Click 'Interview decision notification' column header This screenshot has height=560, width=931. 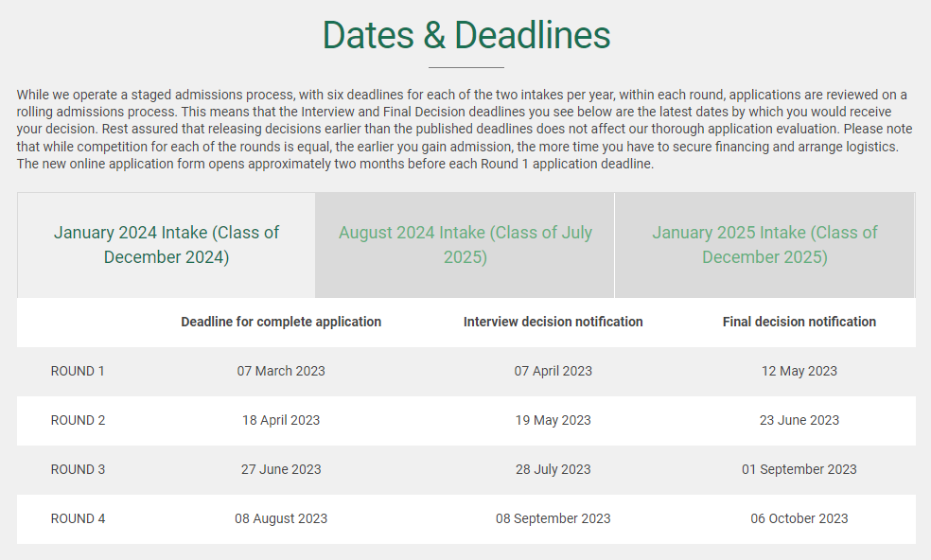point(553,322)
